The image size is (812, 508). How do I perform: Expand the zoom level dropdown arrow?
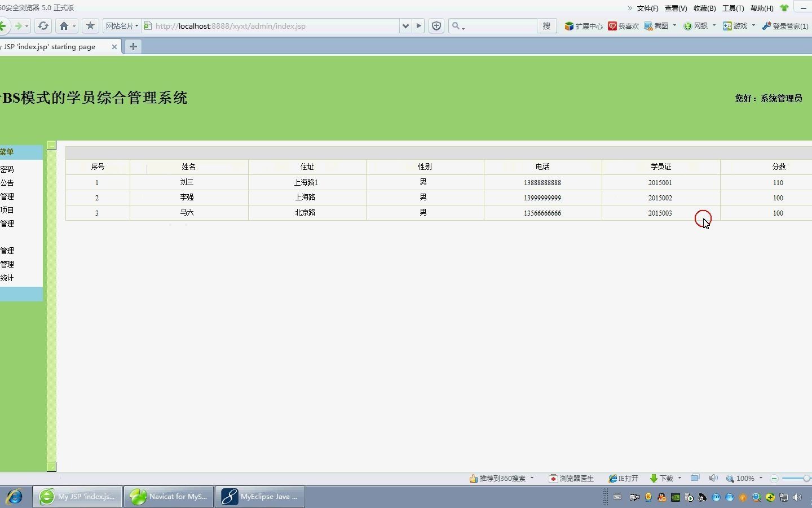coord(761,478)
